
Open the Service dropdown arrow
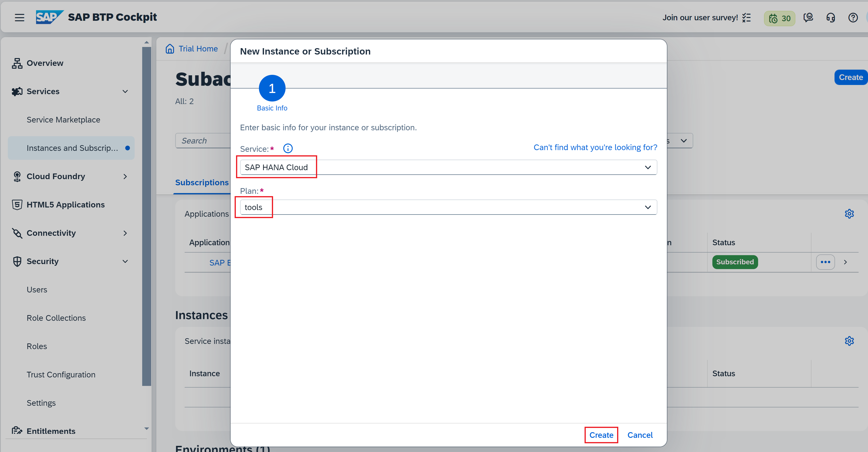(x=648, y=167)
